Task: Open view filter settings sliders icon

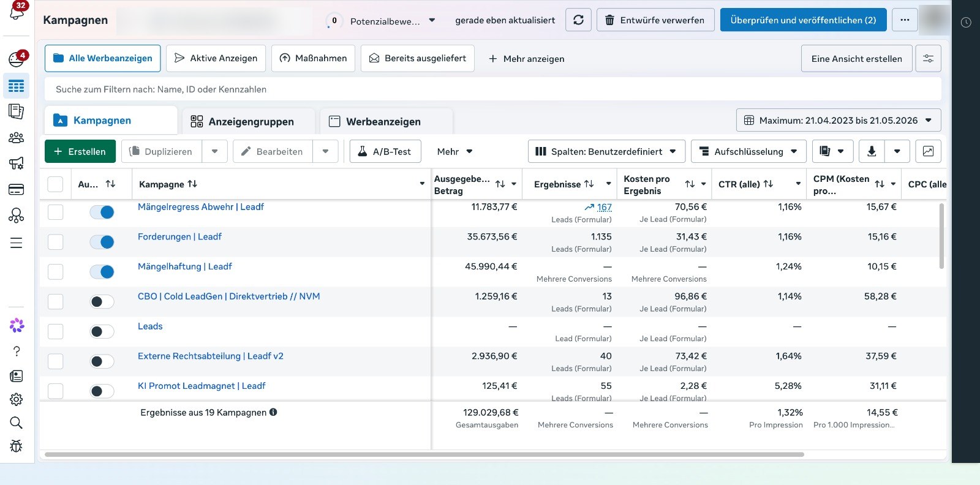Action: [929, 59]
